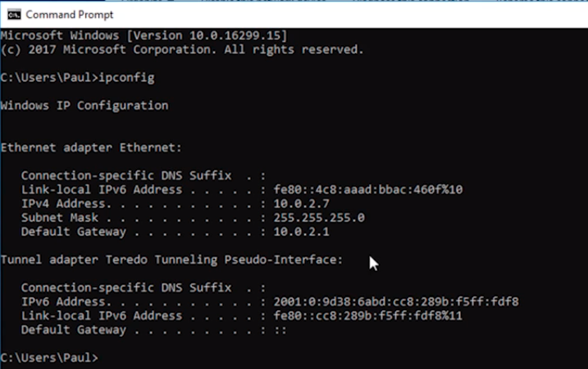Click the Command Prompt title bar icon
The image size is (588, 369).
click(14, 15)
